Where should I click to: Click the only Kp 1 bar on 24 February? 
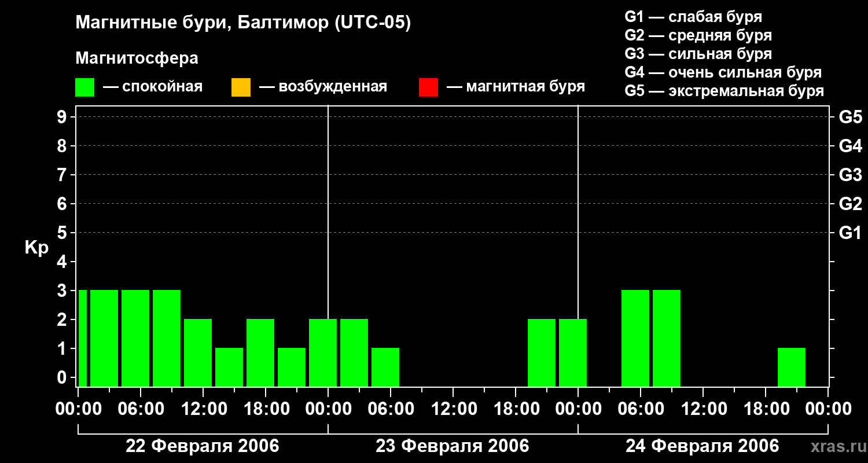[792, 367]
